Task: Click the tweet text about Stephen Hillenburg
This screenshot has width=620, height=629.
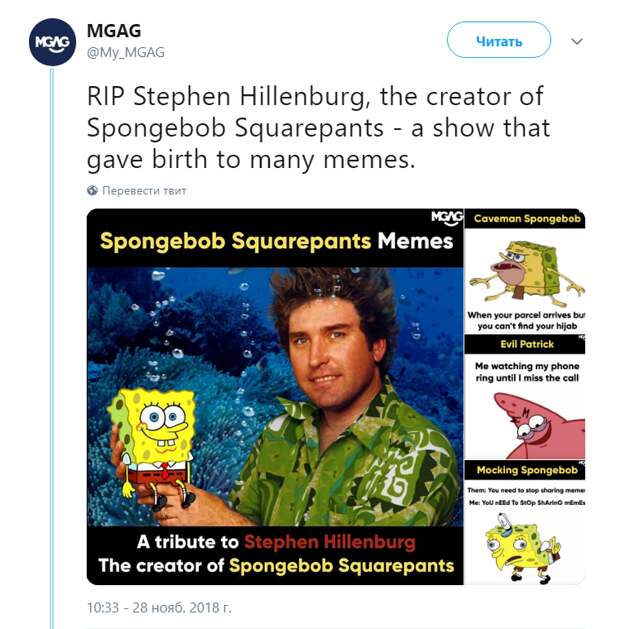Action: coord(318,128)
